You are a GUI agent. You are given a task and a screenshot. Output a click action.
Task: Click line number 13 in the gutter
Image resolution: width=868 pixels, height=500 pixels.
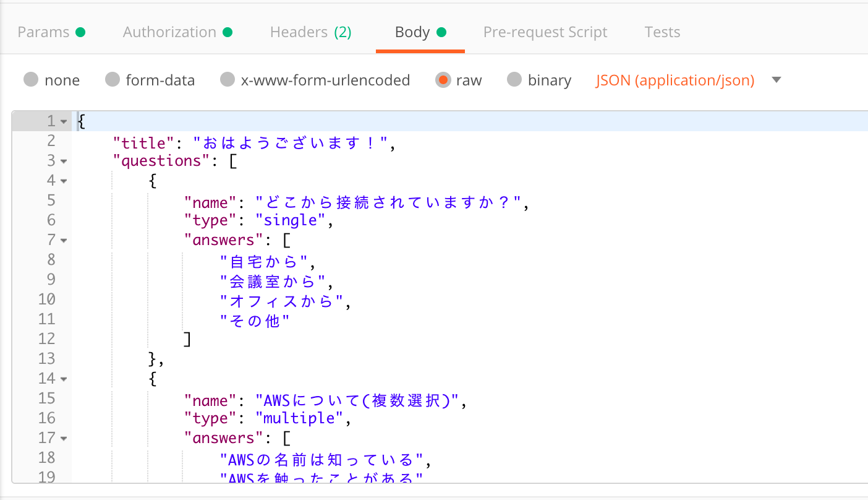(46, 359)
